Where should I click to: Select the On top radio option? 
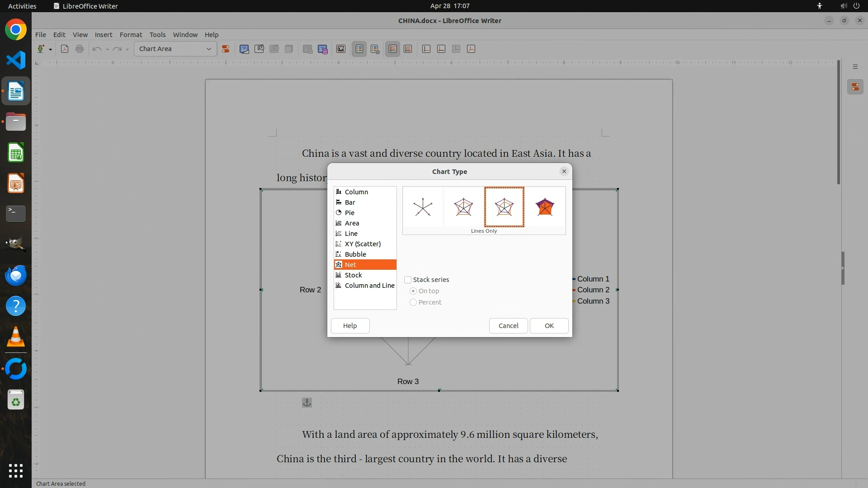point(413,291)
